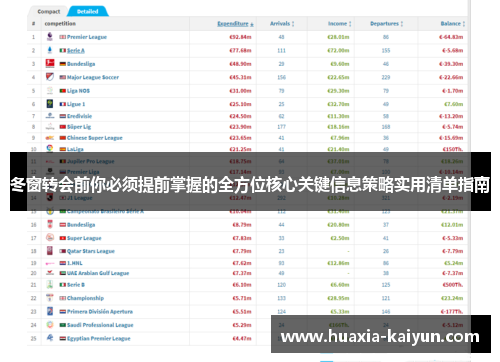Viewport: 500px width, 362px height.
Task: Click the Austrian Bundesliga logo in row 16
Action: click(x=50, y=224)
